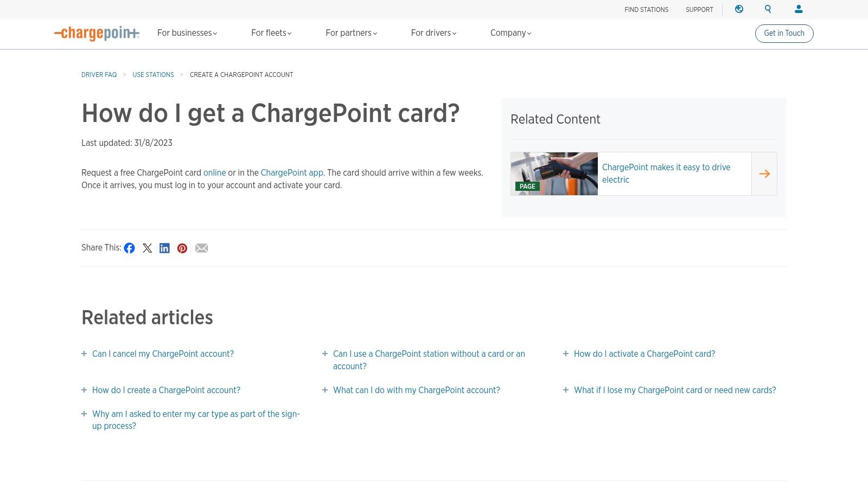Open the Company dropdown menu
This screenshot has width=868, height=488.
[510, 33]
